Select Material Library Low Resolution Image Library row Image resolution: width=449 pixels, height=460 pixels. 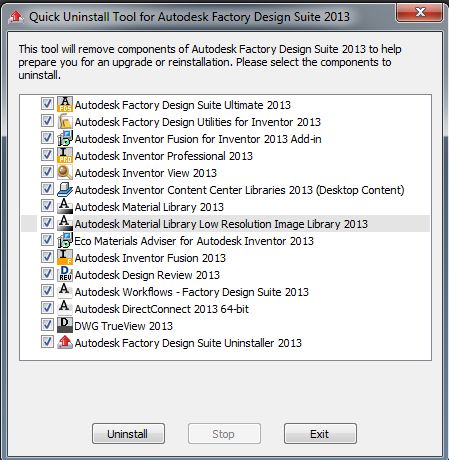coord(225,223)
